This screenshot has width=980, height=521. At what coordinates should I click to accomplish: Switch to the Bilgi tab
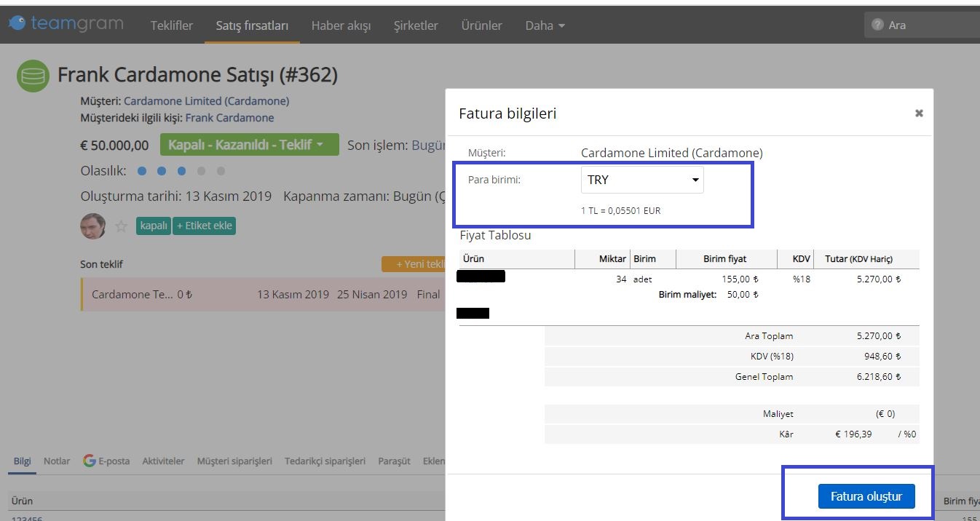23,461
